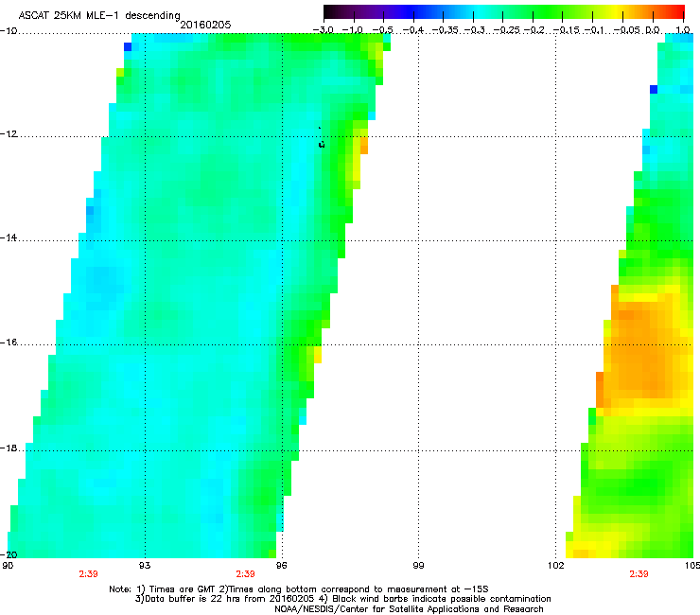Select the -0.15 color scale label
This screenshot has height=615, width=700.
click(x=565, y=30)
